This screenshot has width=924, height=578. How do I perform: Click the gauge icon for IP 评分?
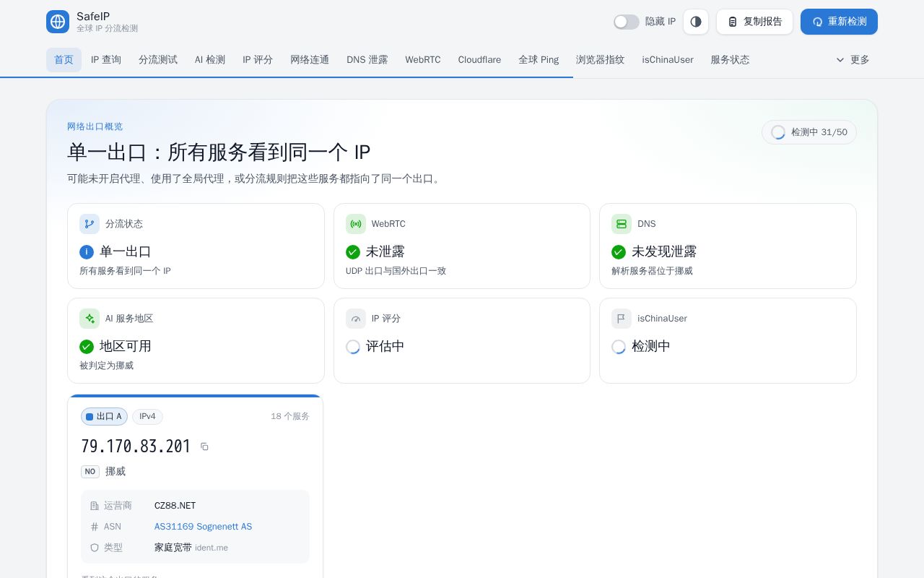pos(356,319)
